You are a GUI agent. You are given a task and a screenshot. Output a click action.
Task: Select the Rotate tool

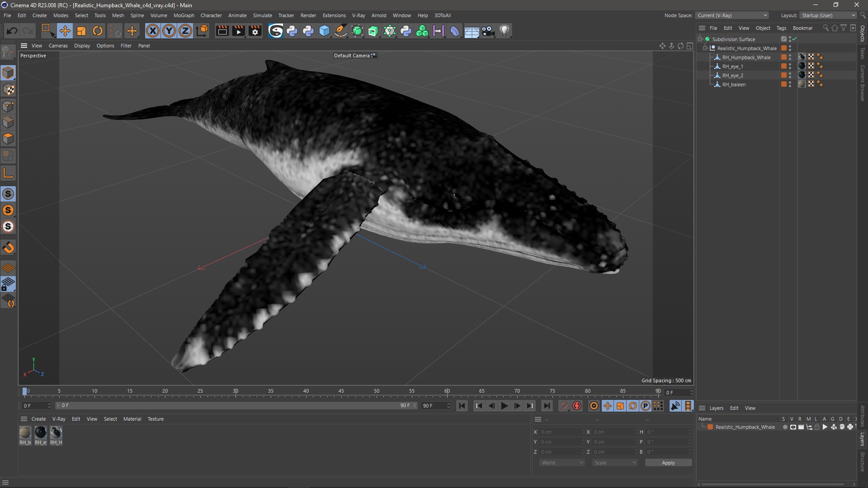(x=98, y=31)
